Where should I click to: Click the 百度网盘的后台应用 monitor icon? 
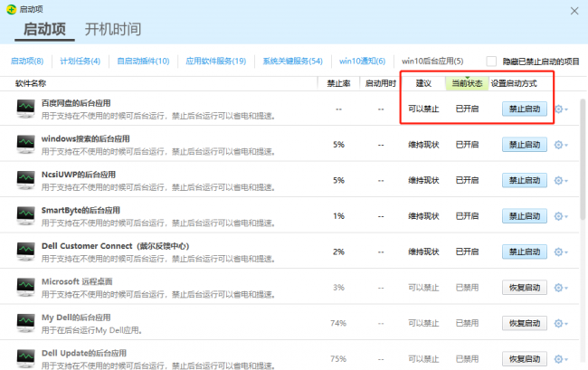pyautogui.click(x=26, y=109)
